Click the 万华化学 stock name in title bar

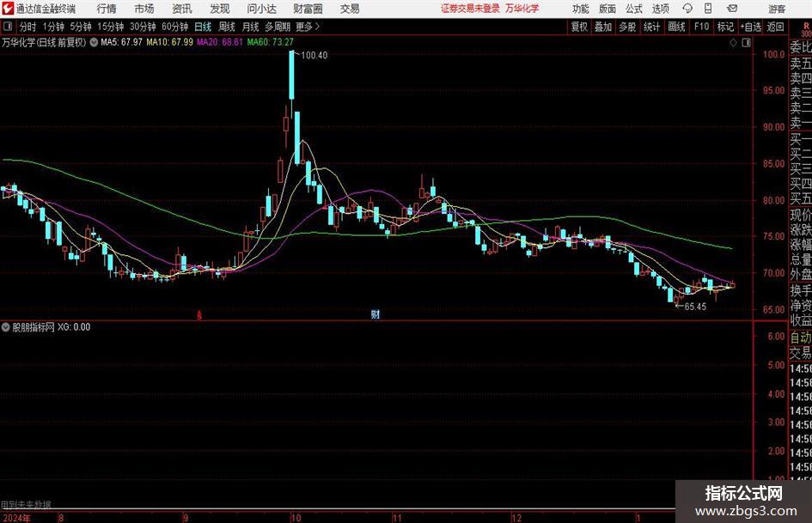tap(522, 9)
